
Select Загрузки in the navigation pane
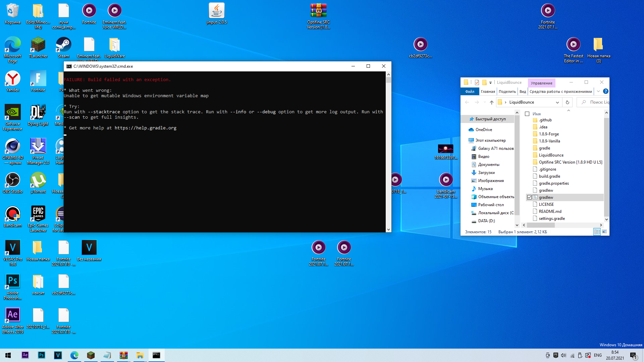point(486,173)
